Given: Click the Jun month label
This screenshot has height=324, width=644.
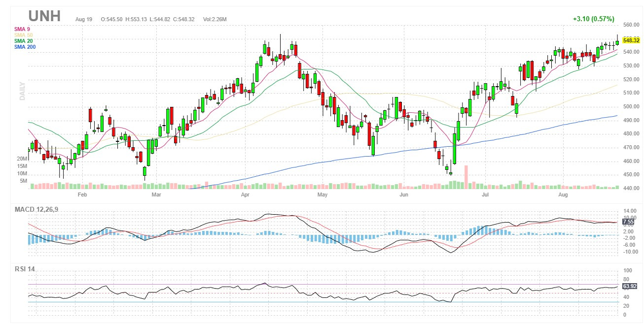Looking at the screenshot, I should pos(403,195).
